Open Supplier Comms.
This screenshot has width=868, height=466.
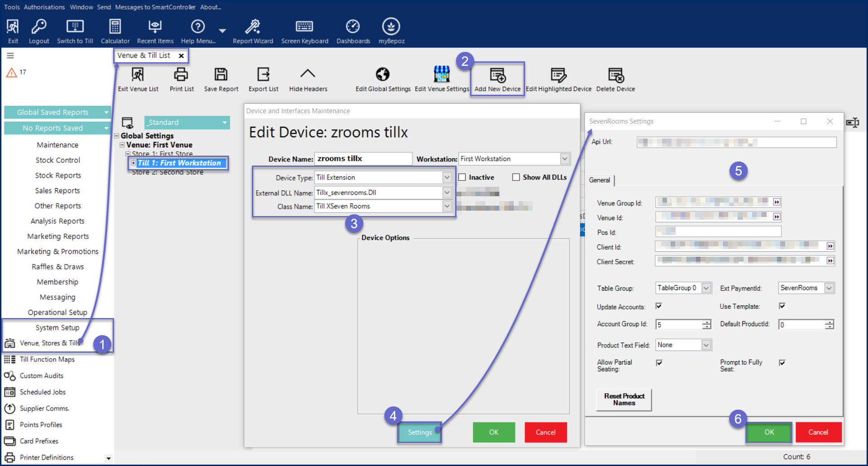pos(45,408)
